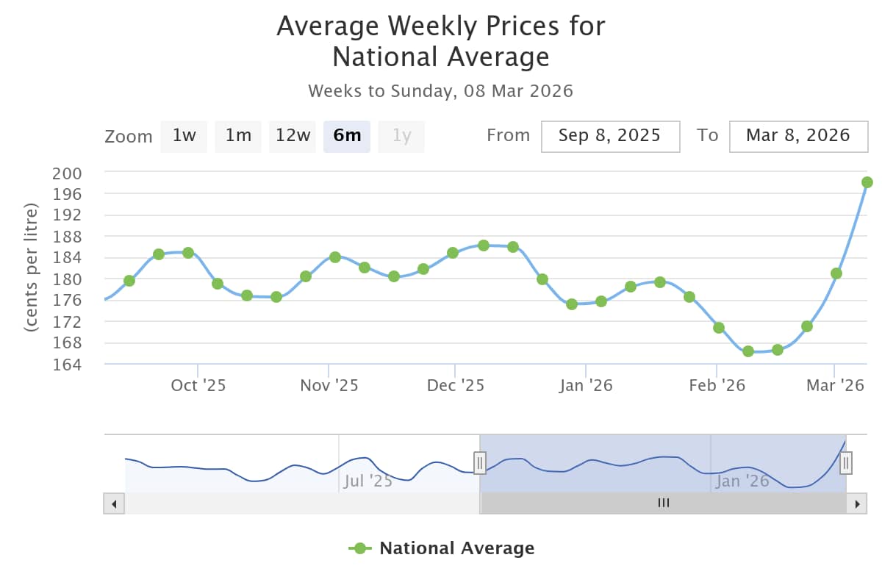The width and height of the screenshot is (882, 588).
Task: Click the left navigator range handle
Action: [480, 463]
